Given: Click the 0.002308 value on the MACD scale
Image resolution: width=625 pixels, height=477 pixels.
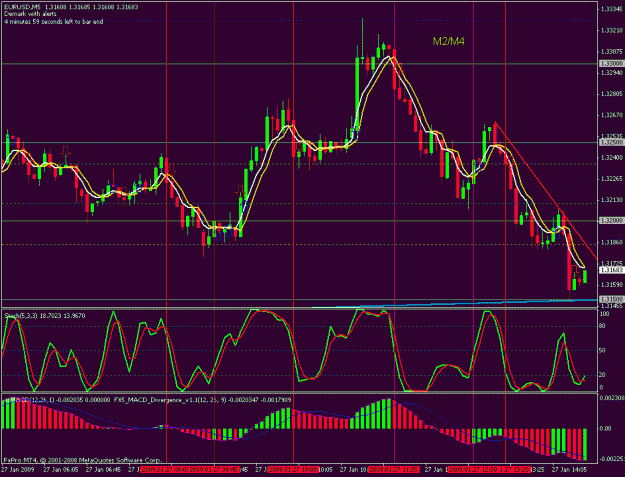Looking at the screenshot, I should click(612, 398).
